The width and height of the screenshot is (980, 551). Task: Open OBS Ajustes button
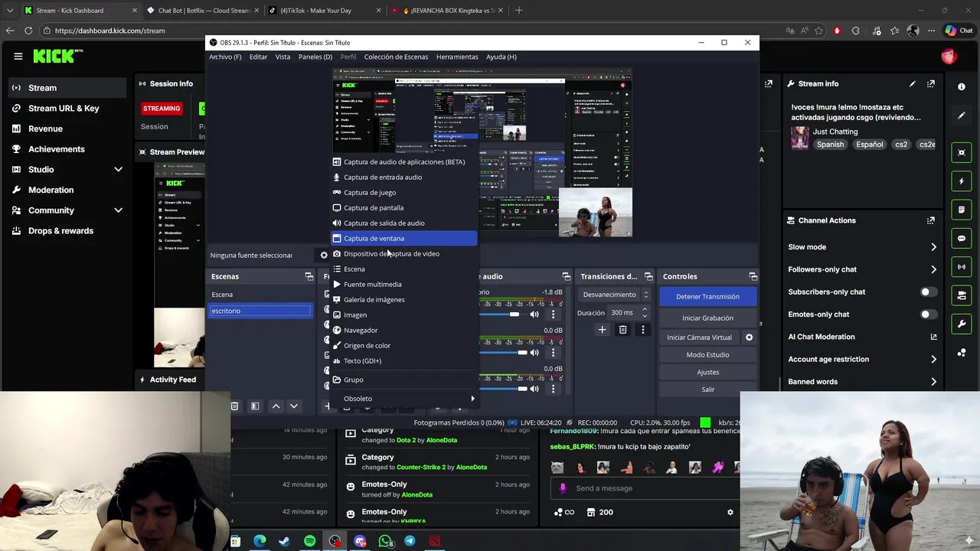pos(707,372)
